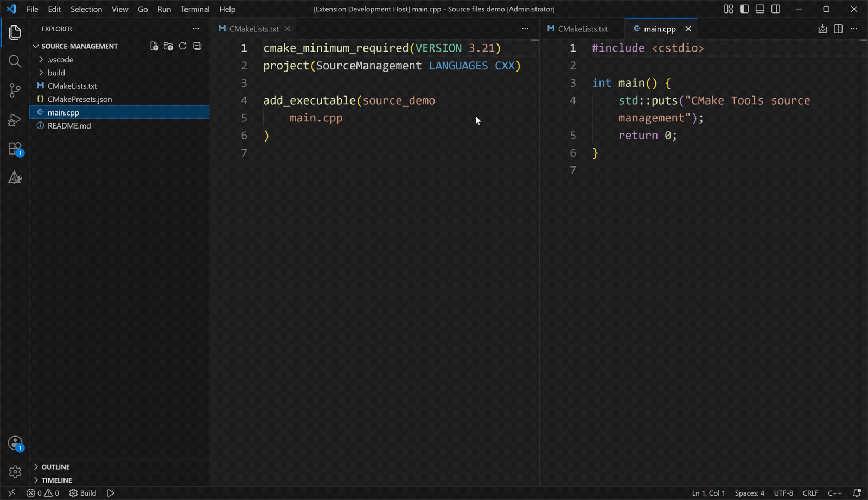Click line 5 main.cpp in CMakeLists editor
This screenshot has height=500, width=868.
(x=316, y=118)
